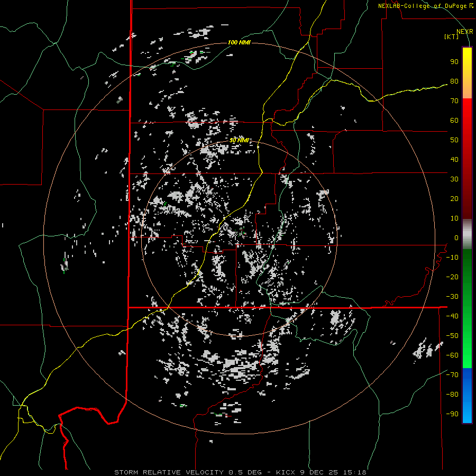Click the 20 value on velocity scale
The height and width of the screenshot is (476, 476).
tap(454, 199)
